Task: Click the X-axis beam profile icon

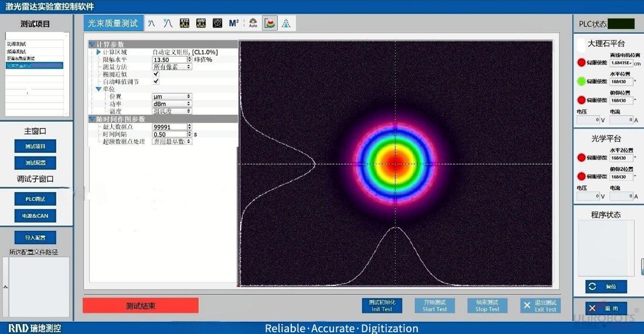Action: (x=151, y=23)
